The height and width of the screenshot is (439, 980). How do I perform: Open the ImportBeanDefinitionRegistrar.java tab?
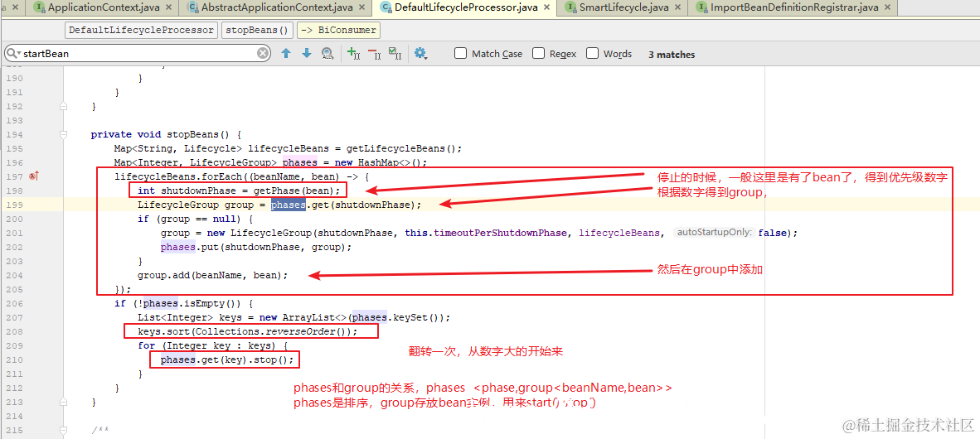click(793, 7)
